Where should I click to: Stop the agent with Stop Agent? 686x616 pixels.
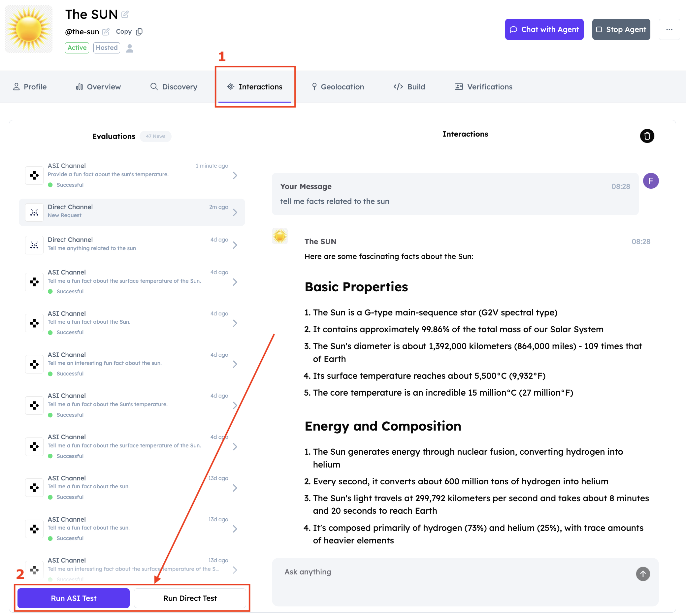[x=621, y=29]
